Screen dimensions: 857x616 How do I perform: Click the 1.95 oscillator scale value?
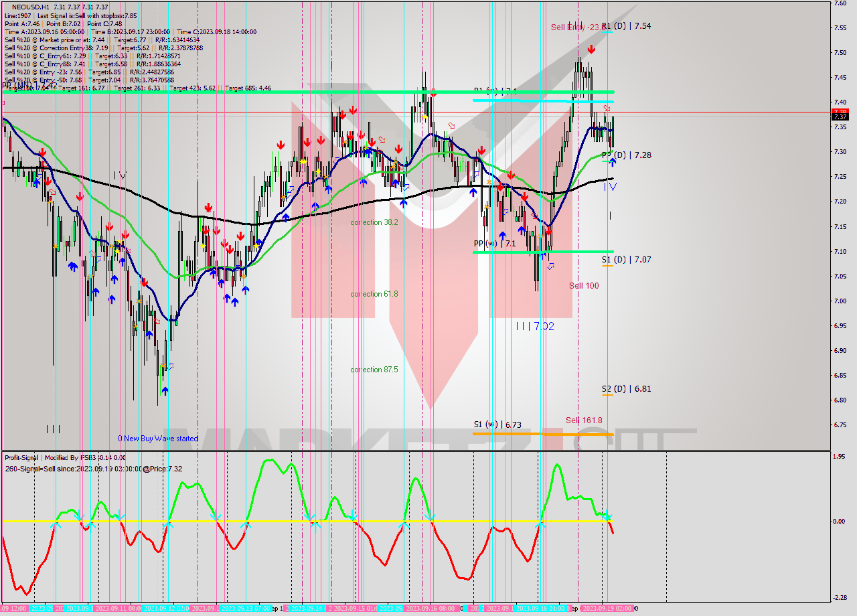click(x=838, y=457)
